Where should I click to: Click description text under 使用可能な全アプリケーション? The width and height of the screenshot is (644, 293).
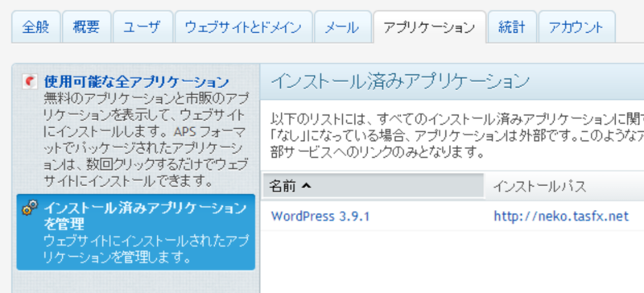pyautogui.click(x=146, y=140)
